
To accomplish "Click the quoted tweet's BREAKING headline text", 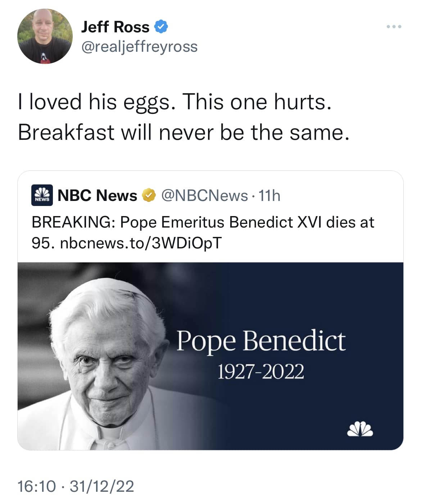I will (203, 233).
